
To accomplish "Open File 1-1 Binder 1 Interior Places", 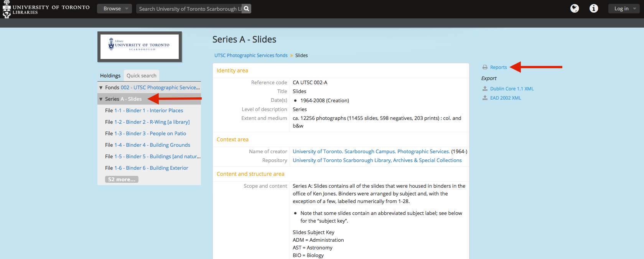I will point(149,110).
